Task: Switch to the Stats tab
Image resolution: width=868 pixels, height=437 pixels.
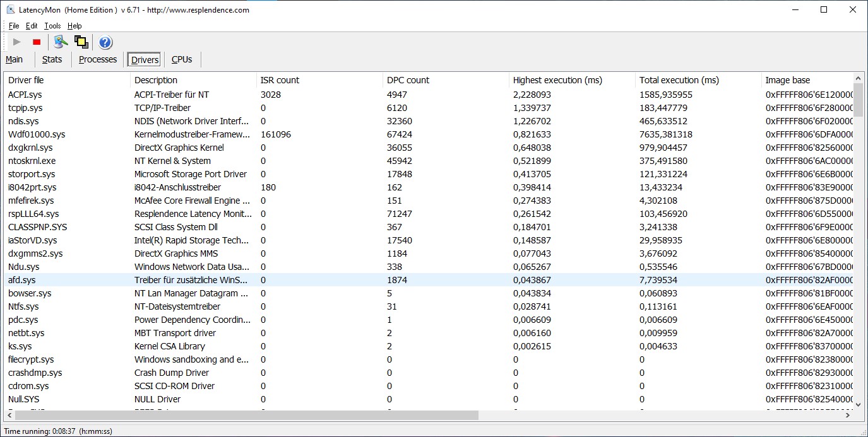Action: point(52,59)
